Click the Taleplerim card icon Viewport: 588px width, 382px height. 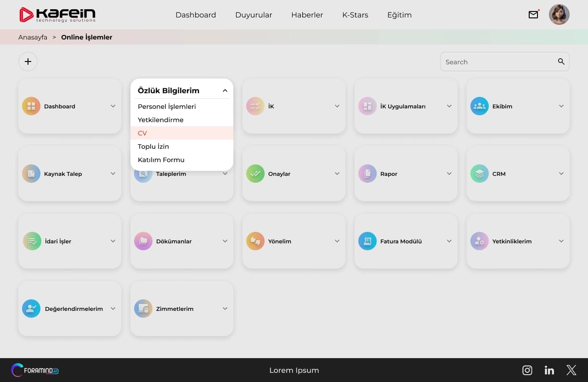point(143,176)
